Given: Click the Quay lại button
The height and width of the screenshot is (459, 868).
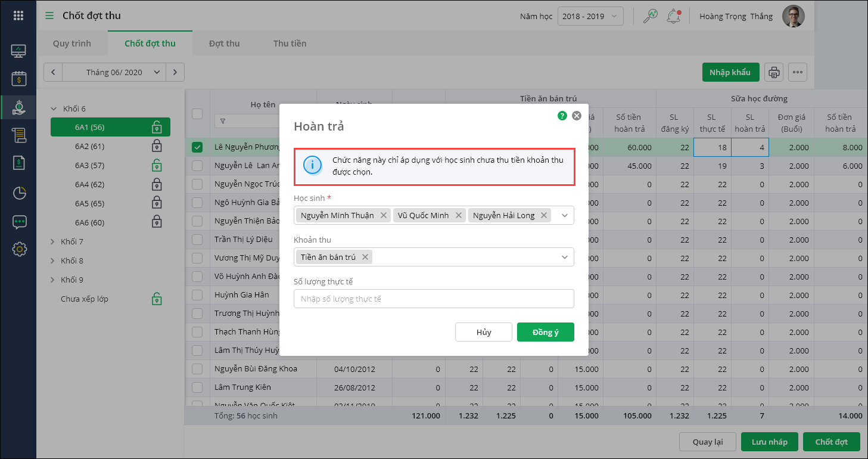Looking at the screenshot, I should (x=708, y=442).
